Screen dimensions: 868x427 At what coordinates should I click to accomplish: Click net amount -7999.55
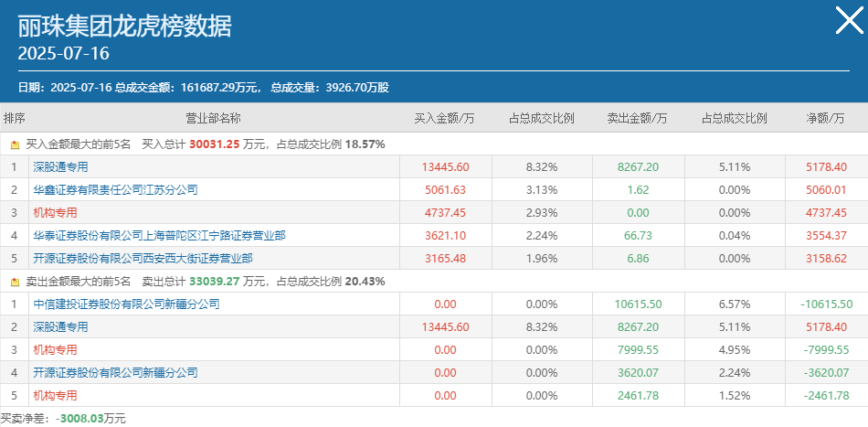[x=826, y=350]
